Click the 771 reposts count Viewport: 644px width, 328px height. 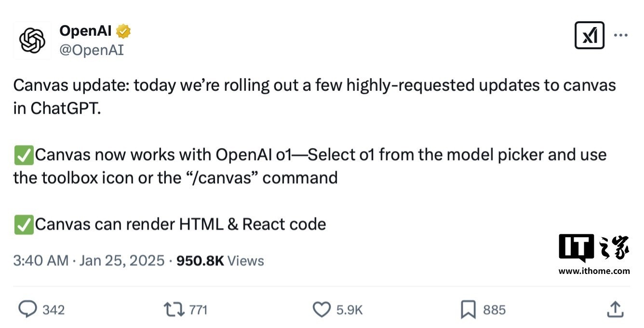(198, 310)
